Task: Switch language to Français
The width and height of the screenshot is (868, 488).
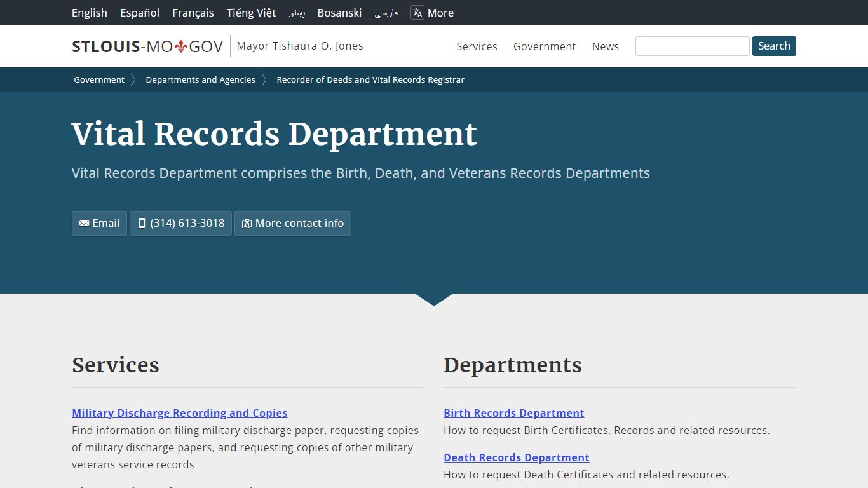Action: (193, 13)
